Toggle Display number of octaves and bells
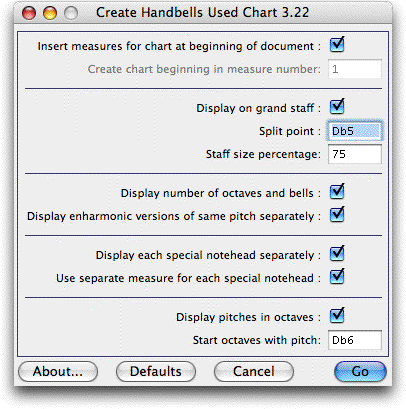Image resolution: width=406 pixels, height=409 pixels. click(x=337, y=192)
